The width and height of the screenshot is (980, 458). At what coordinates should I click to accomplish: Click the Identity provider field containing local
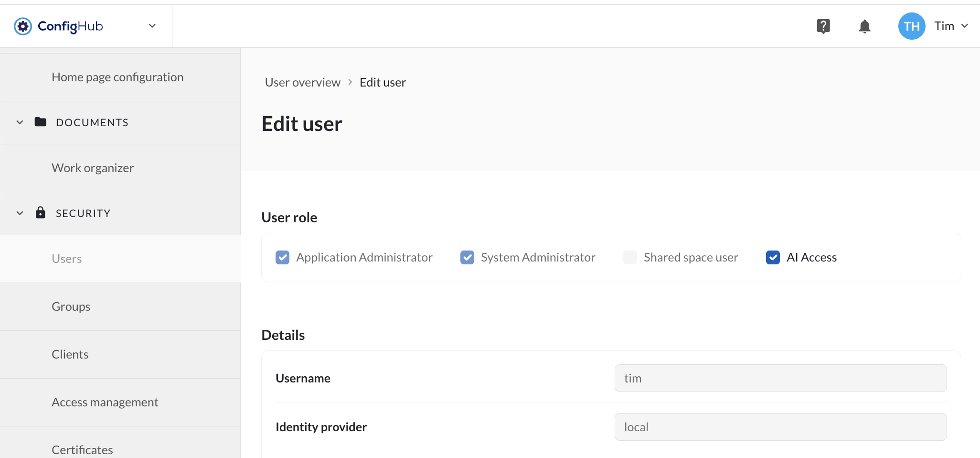point(780,427)
